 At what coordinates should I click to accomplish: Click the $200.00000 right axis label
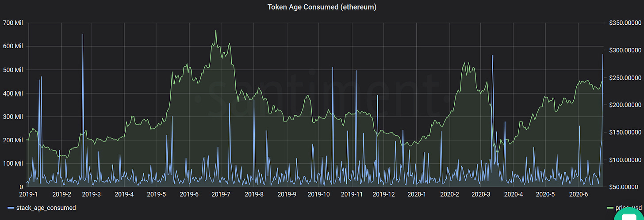click(624, 105)
